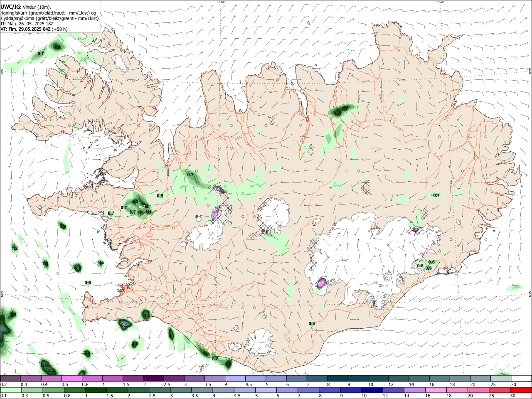Click the light violet swatch labeled 14 in green-blue-red scale
Image resolution: width=532 pixels, height=399 pixels.
pos(414,390)
